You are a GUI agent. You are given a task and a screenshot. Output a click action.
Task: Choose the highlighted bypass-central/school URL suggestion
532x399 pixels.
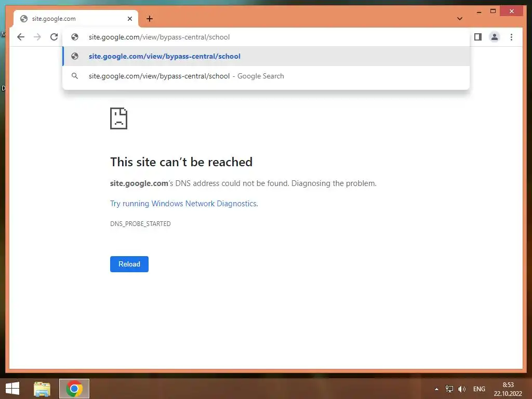point(267,56)
